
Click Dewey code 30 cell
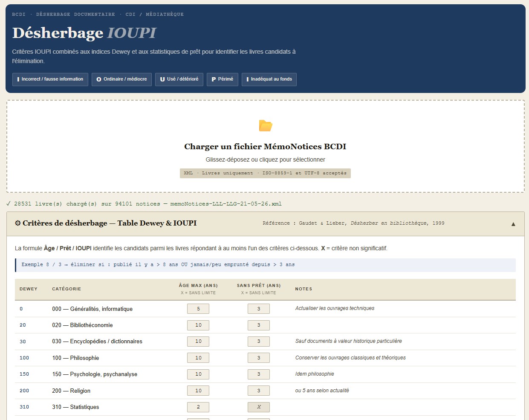(23, 342)
